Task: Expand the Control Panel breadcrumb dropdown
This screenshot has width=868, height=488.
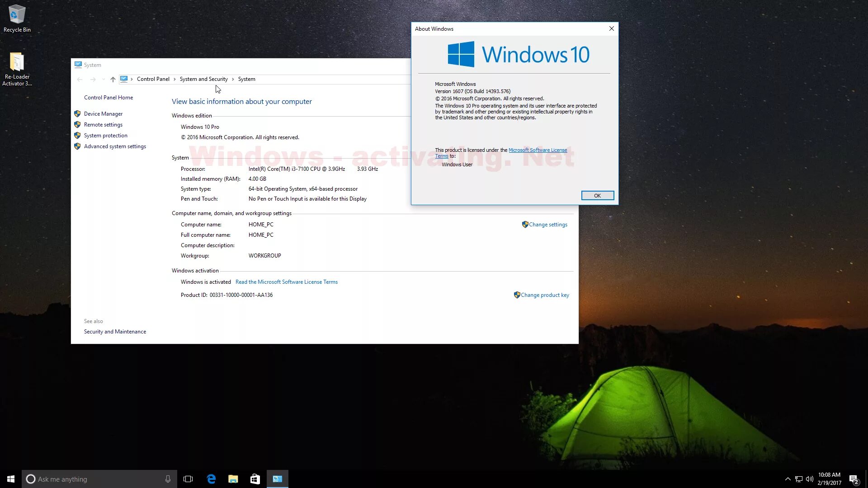Action: point(174,79)
